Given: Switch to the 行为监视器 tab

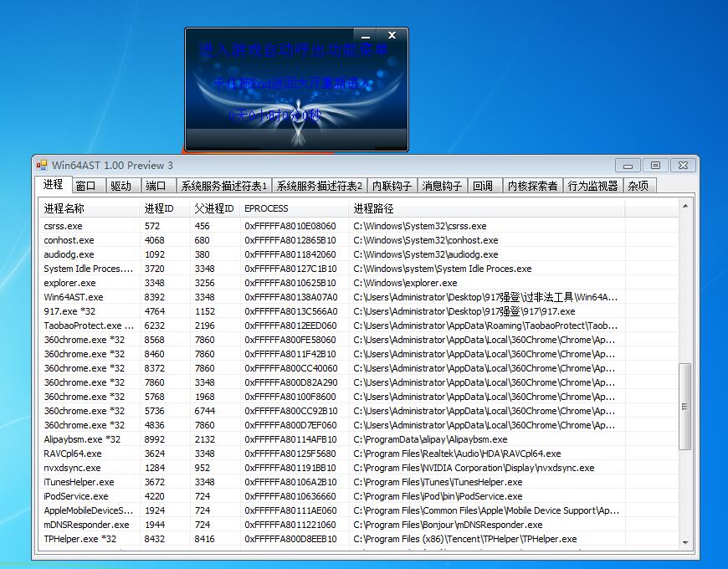Looking at the screenshot, I should pyautogui.click(x=593, y=186).
